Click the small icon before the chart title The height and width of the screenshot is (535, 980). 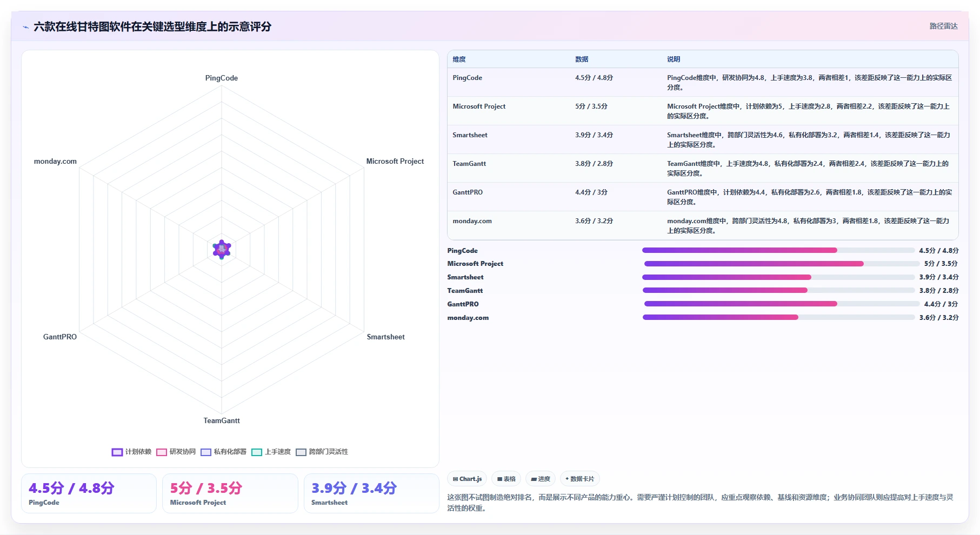25,27
